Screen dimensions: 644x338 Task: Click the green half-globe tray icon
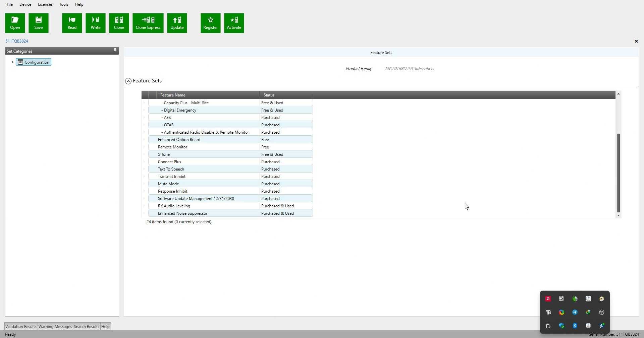click(575, 299)
